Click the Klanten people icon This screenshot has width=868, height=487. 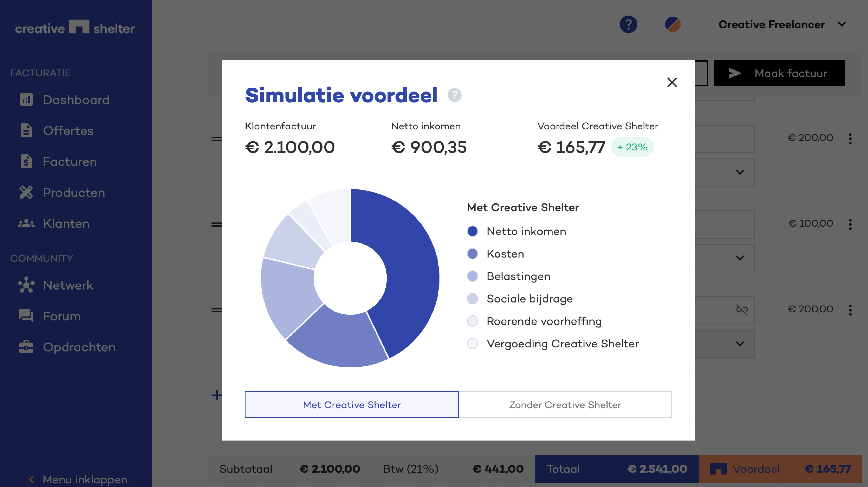point(26,223)
